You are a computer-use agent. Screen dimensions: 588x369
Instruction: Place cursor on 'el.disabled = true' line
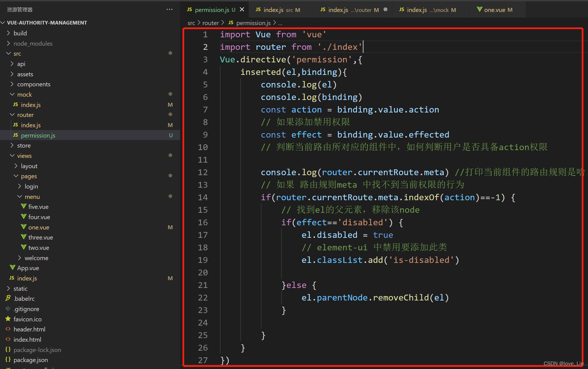(x=347, y=235)
